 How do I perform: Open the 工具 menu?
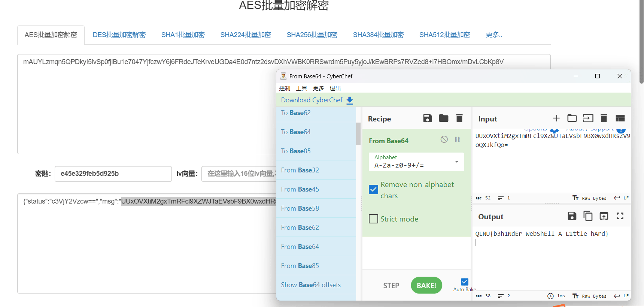click(301, 88)
